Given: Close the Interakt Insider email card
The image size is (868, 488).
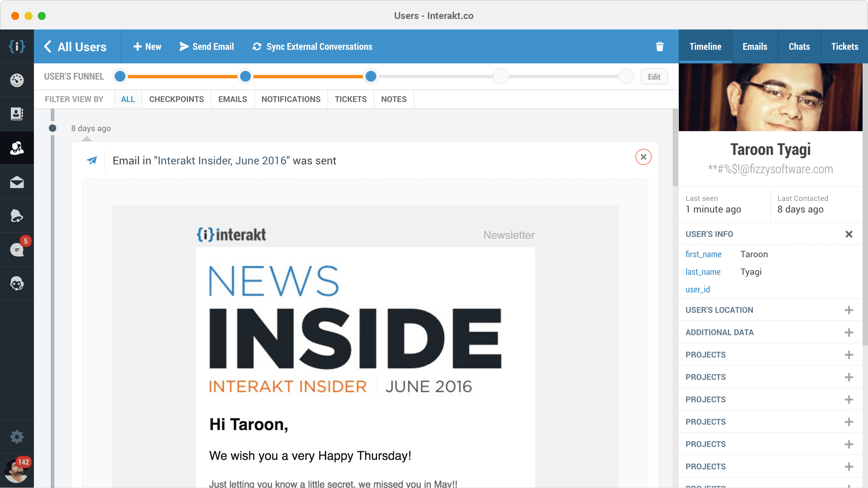Looking at the screenshot, I should 643,157.
